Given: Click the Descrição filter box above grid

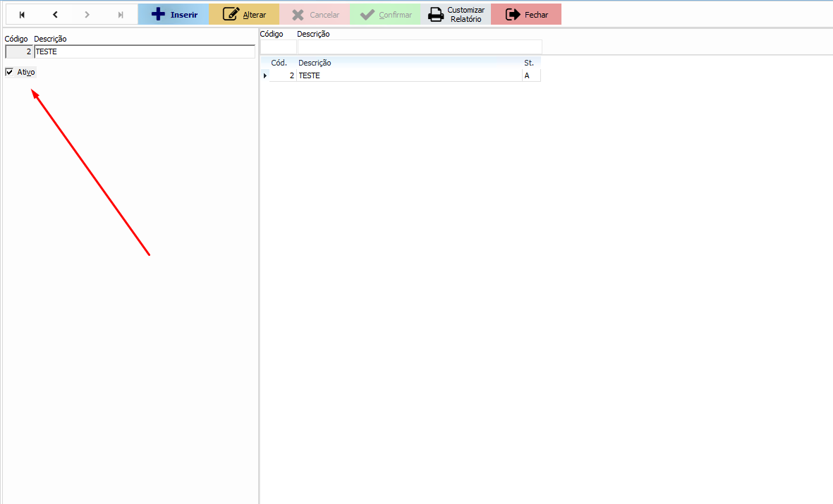Looking at the screenshot, I should 420,47.
